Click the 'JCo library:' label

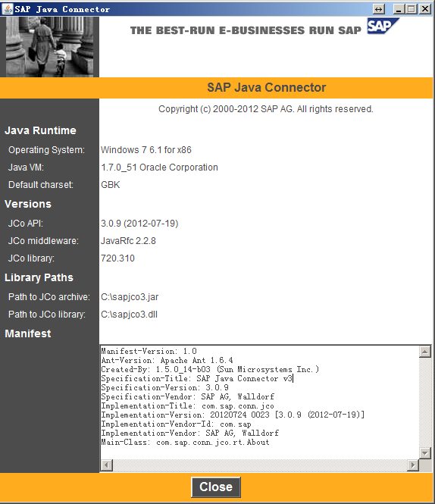(31, 258)
